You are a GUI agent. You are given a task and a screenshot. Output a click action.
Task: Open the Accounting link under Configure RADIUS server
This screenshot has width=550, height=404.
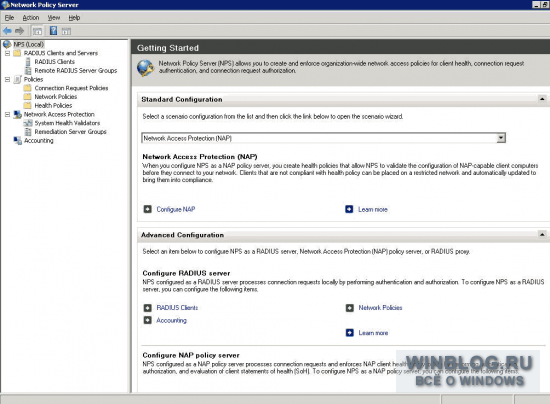click(172, 321)
